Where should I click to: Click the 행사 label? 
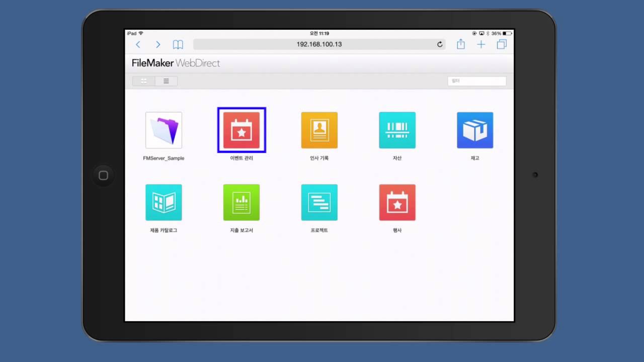(x=397, y=230)
